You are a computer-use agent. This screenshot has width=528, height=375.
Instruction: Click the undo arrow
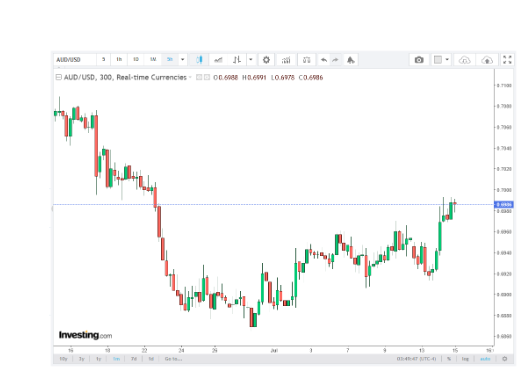[324, 60]
